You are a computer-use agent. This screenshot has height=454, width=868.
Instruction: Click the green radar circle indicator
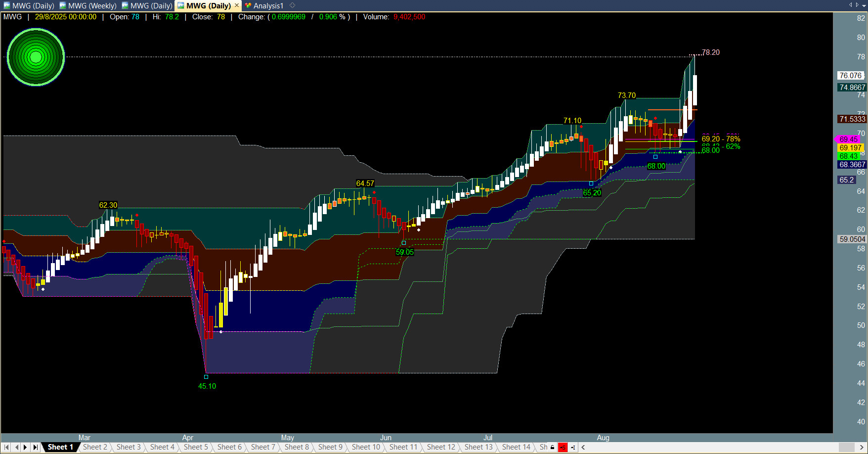pos(36,57)
